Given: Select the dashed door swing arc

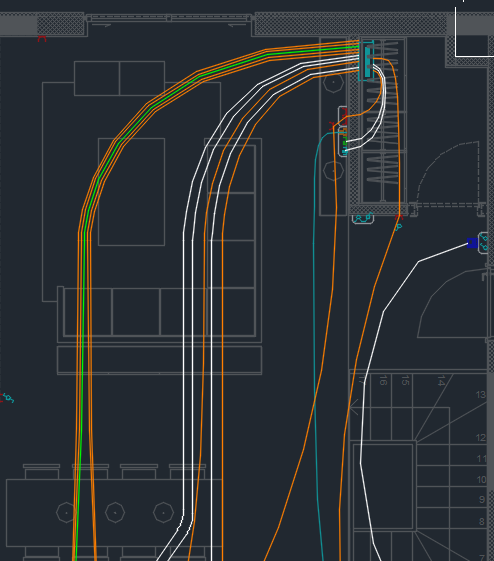Looking at the screenshot, I should [447, 168].
